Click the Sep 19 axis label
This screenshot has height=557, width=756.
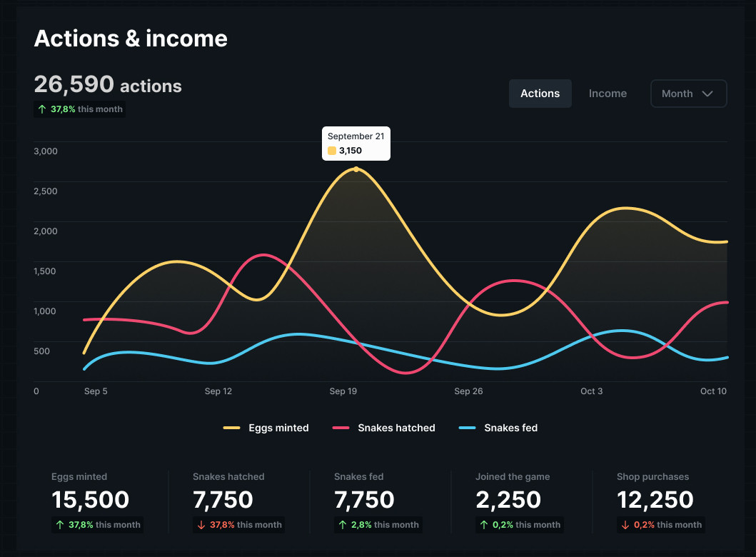point(343,391)
